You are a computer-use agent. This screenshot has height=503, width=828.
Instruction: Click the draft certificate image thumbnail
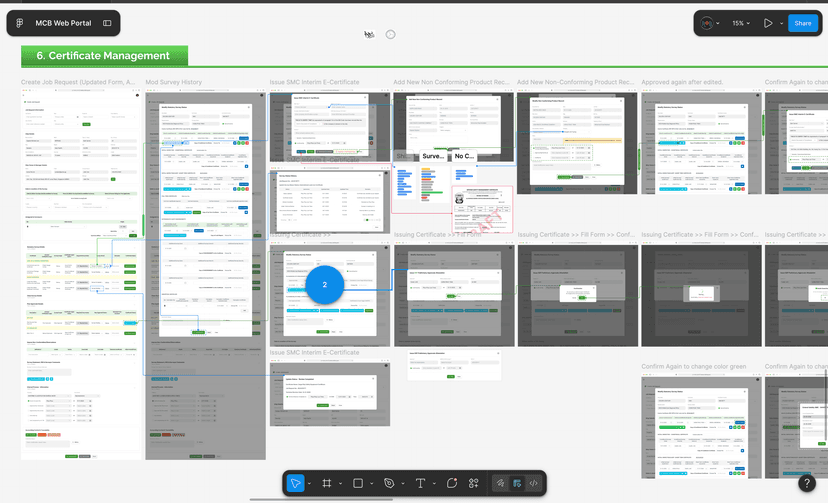click(x=482, y=209)
